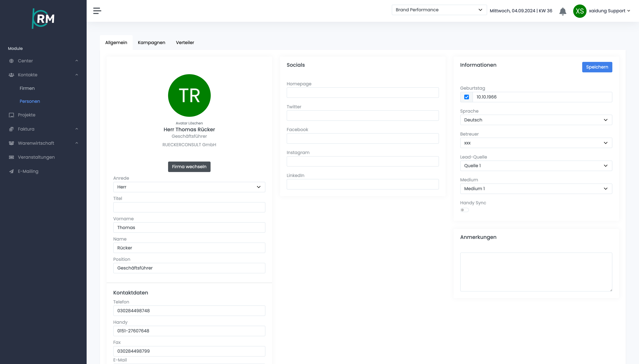The height and width of the screenshot is (364, 639).
Task: Open Personen in the sidebar
Action: pyautogui.click(x=30, y=101)
